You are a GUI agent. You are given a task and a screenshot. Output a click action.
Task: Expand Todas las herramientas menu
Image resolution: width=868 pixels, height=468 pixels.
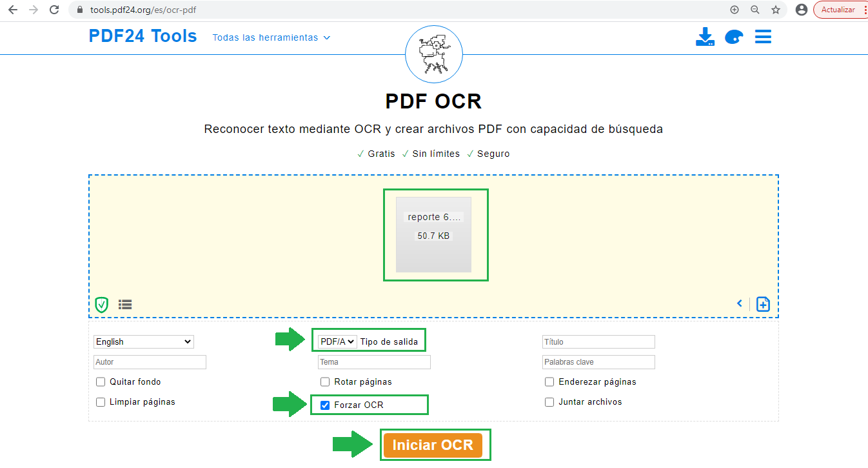271,37
